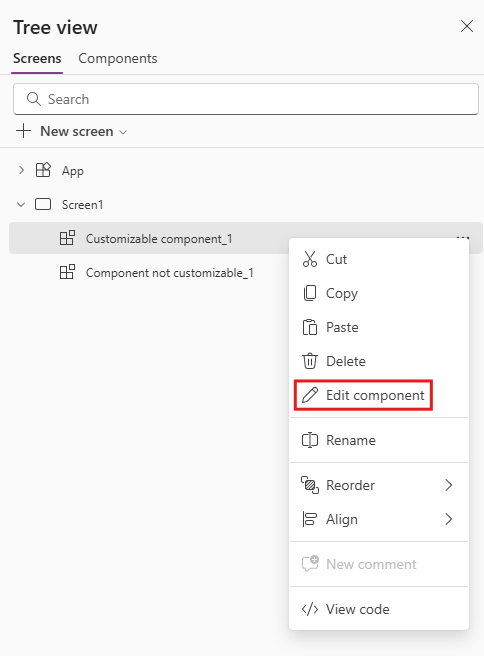The height and width of the screenshot is (656, 484).
Task: Collapse the Screen1 tree node
Action: 21,205
